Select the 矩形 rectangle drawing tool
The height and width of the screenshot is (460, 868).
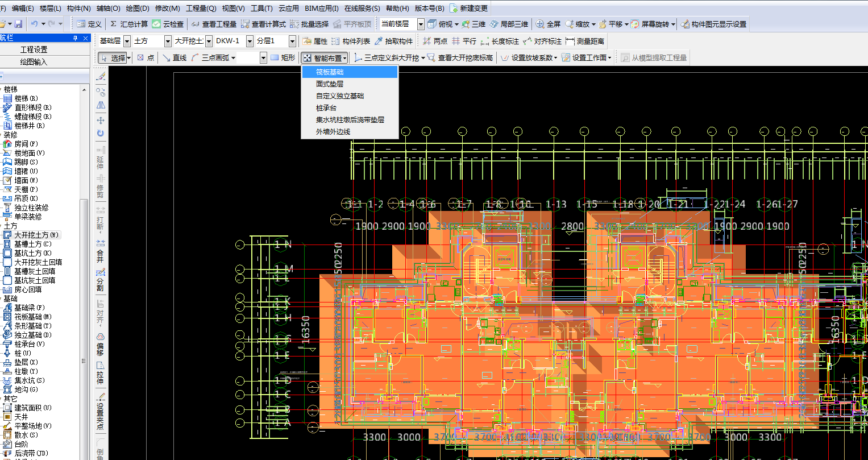tap(283, 57)
